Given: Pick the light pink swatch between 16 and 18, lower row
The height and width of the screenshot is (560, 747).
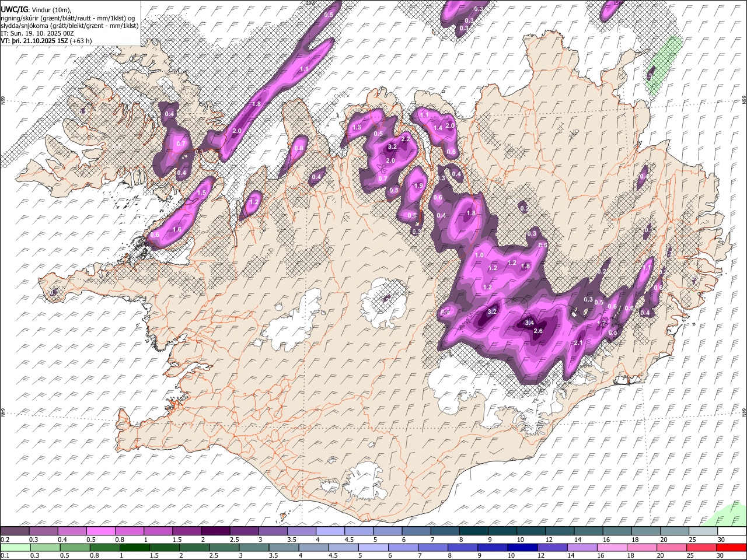Looking at the screenshot, I should [612, 547].
